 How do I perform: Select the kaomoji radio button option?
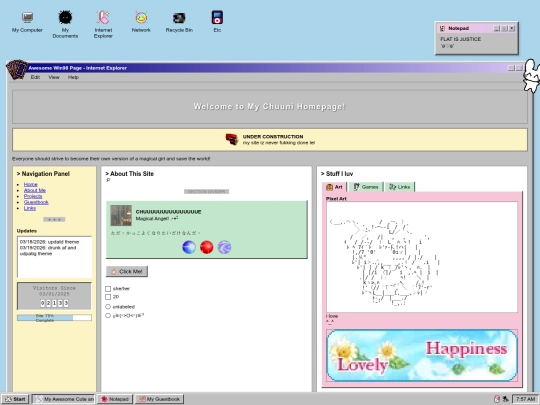(x=108, y=315)
